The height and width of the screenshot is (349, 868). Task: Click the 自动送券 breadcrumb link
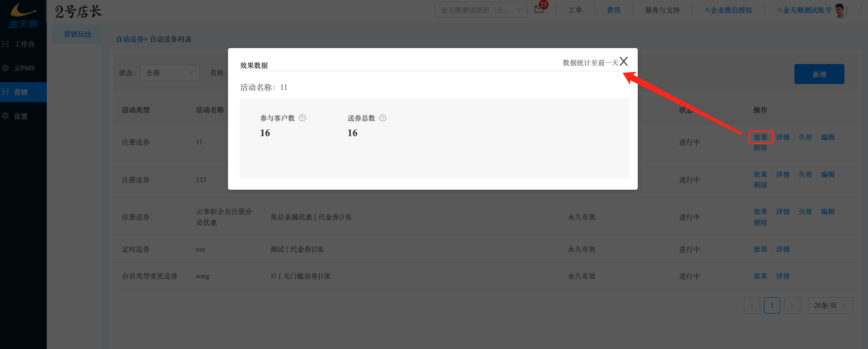(130, 39)
